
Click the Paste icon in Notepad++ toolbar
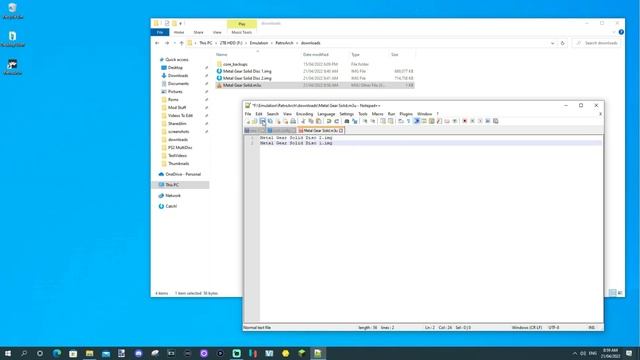coord(318,121)
